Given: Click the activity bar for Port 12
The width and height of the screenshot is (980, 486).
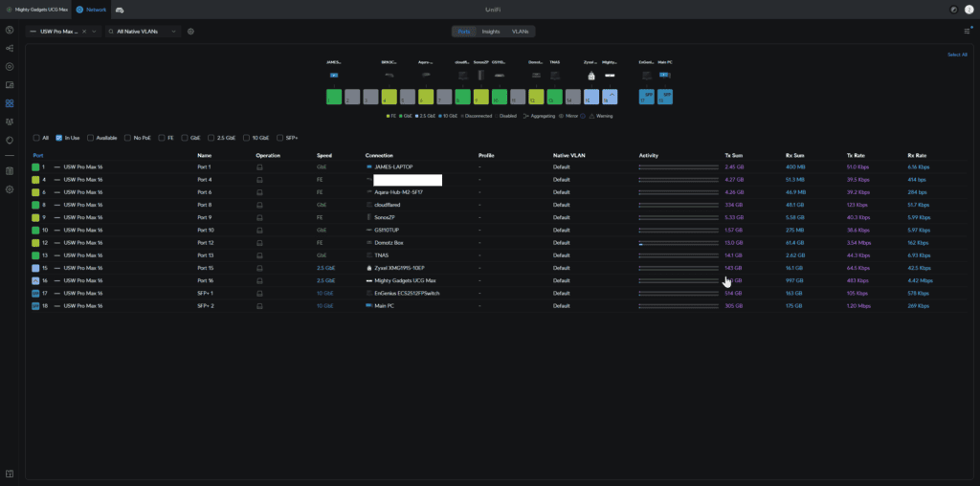Looking at the screenshot, I should pos(679,243).
